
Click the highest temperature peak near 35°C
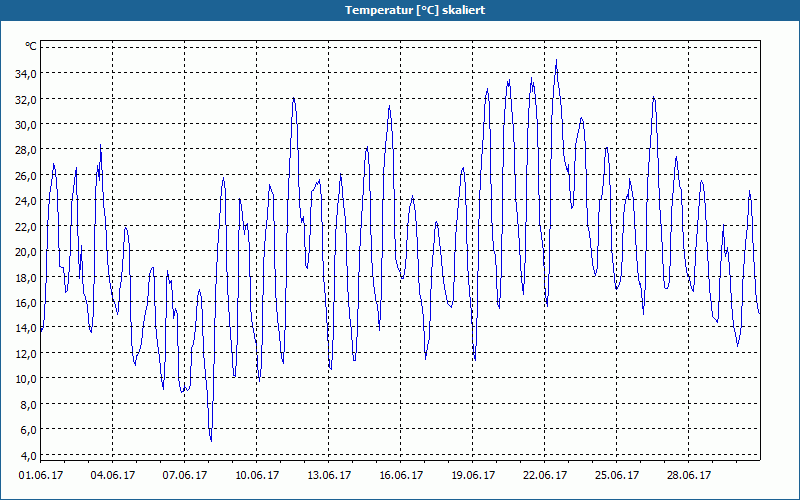pyautogui.click(x=556, y=61)
